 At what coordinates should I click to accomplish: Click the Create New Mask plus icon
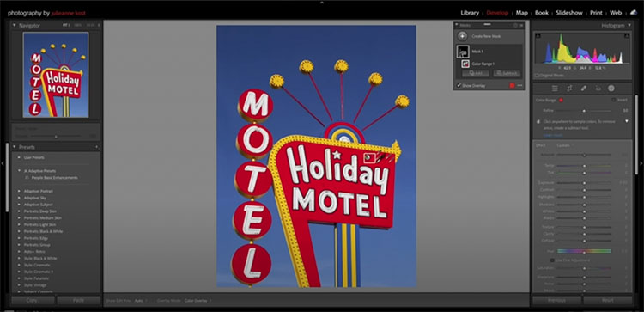click(463, 36)
